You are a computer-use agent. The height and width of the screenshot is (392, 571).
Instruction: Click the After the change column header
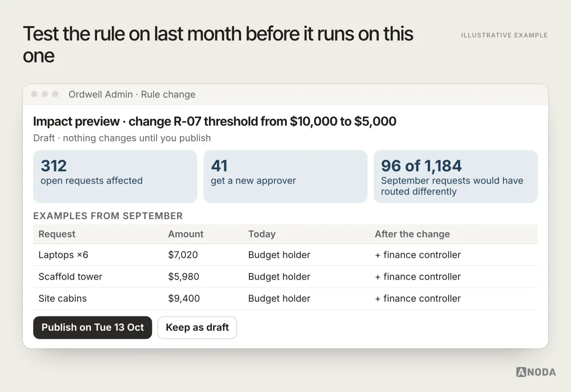412,234
